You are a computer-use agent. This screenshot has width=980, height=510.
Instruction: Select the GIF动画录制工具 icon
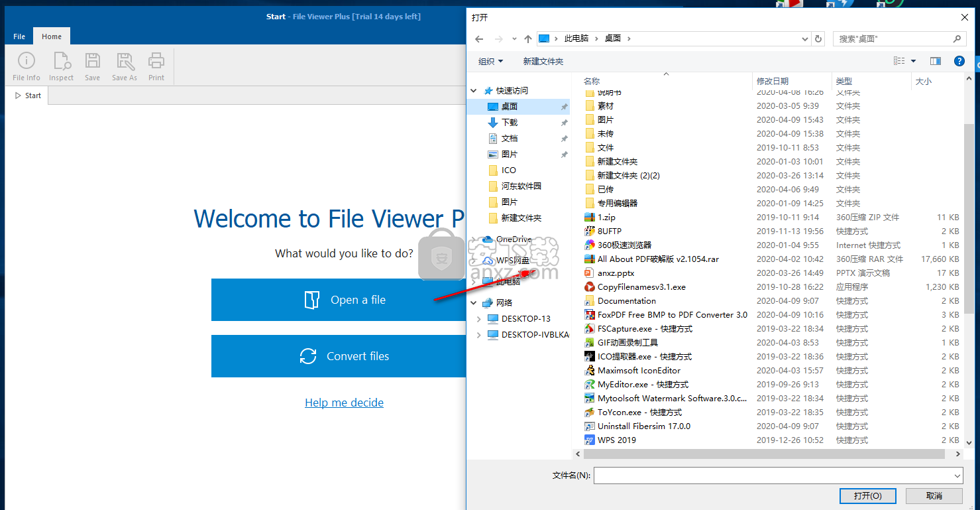click(x=590, y=343)
